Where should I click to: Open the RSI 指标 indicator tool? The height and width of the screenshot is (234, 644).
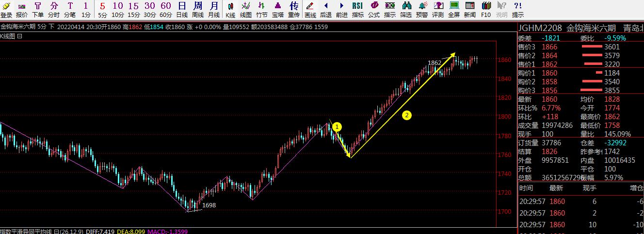[x=357, y=9]
